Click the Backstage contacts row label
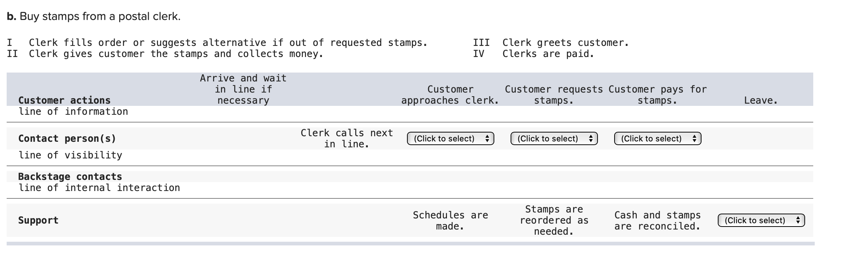The width and height of the screenshot is (868, 268). pyautogui.click(x=70, y=177)
